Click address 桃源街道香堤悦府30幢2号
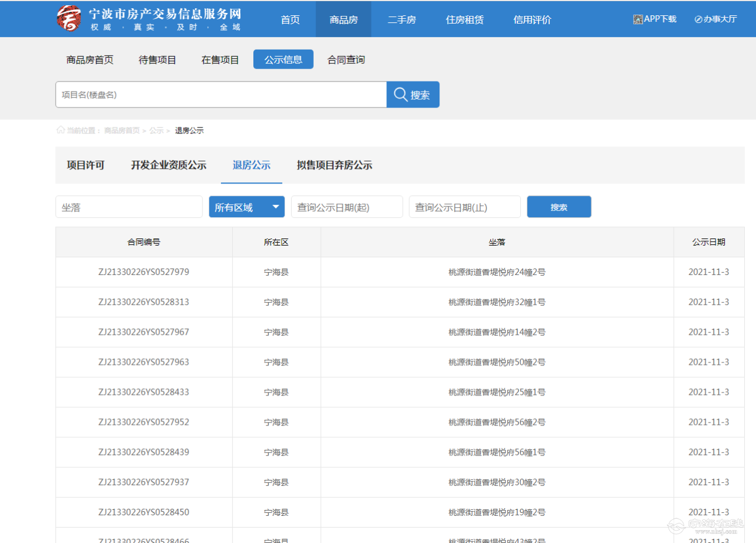756x543 pixels. tap(497, 483)
